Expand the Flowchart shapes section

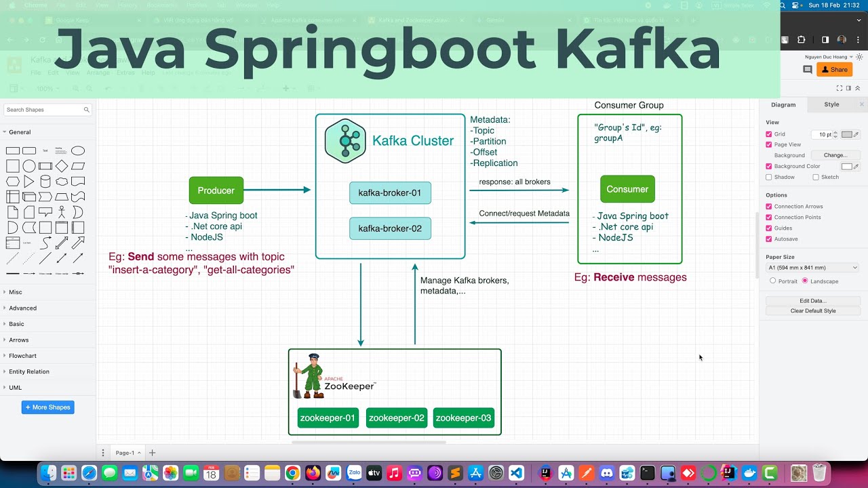pos(47,356)
